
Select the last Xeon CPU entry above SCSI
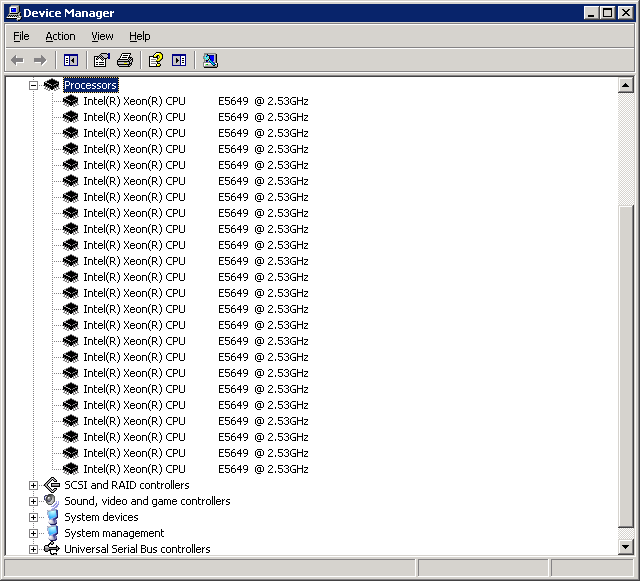click(196, 469)
